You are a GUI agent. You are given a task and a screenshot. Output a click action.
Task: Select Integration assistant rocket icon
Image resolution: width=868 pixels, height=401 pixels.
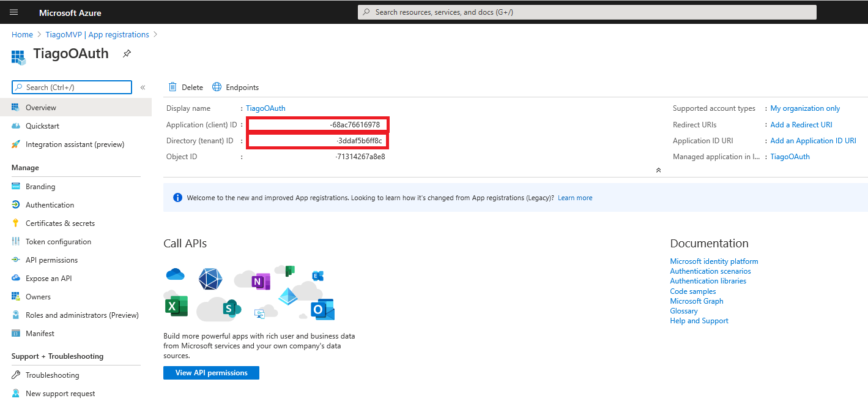coord(16,144)
